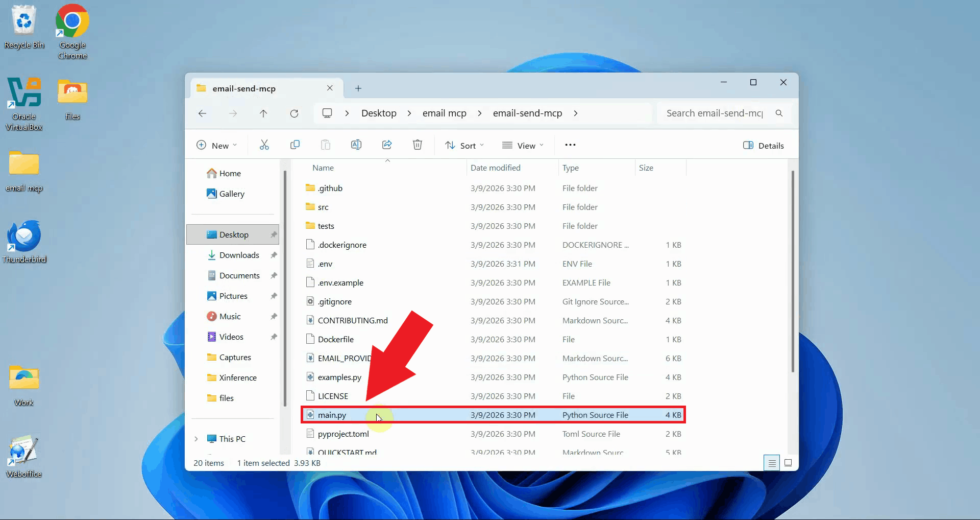Image resolution: width=980 pixels, height=520 pixels.
Task: Toggle the Details pane
Action: click(x=764, y=146)
